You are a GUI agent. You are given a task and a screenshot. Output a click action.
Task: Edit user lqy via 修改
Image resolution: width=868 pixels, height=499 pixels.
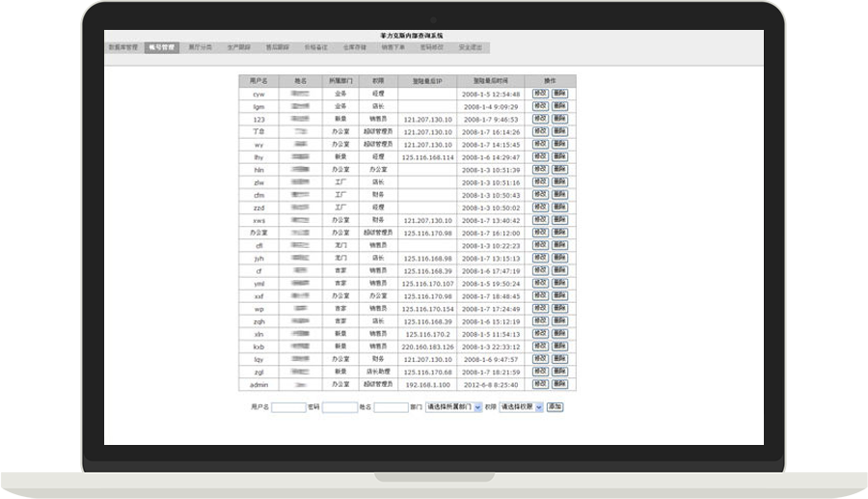(540, 359)
